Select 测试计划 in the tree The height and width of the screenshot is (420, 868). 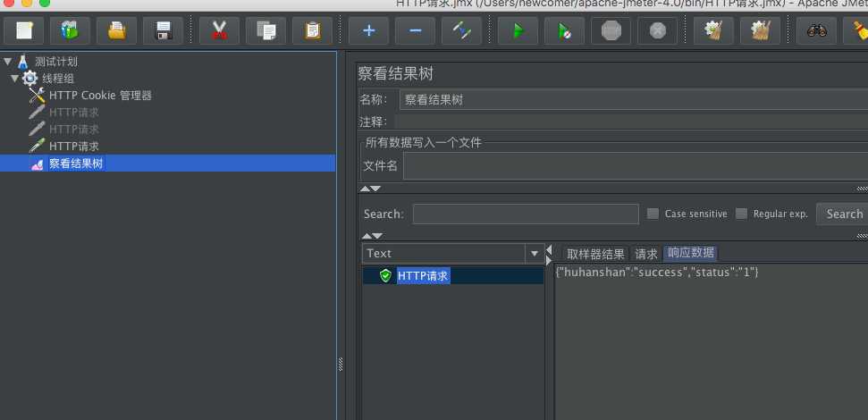56,62
